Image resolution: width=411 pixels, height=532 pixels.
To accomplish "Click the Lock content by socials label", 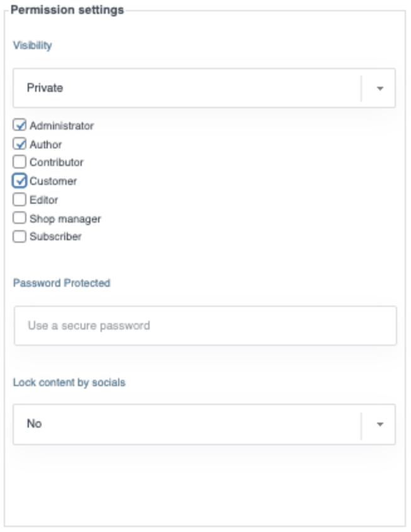I will click(69, 382).
